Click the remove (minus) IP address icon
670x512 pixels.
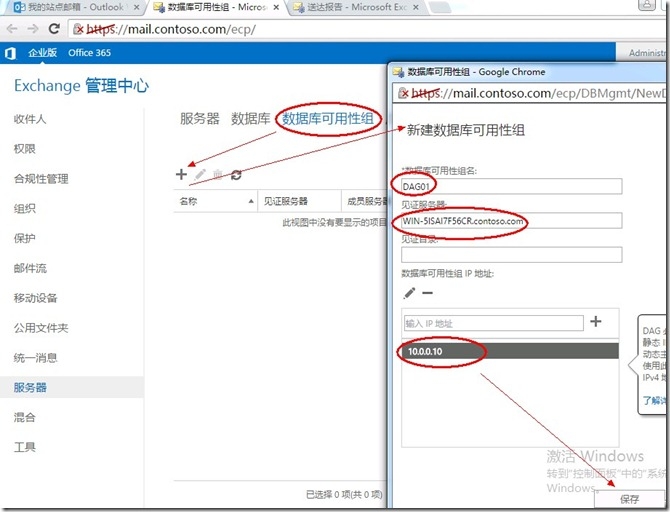427,293
